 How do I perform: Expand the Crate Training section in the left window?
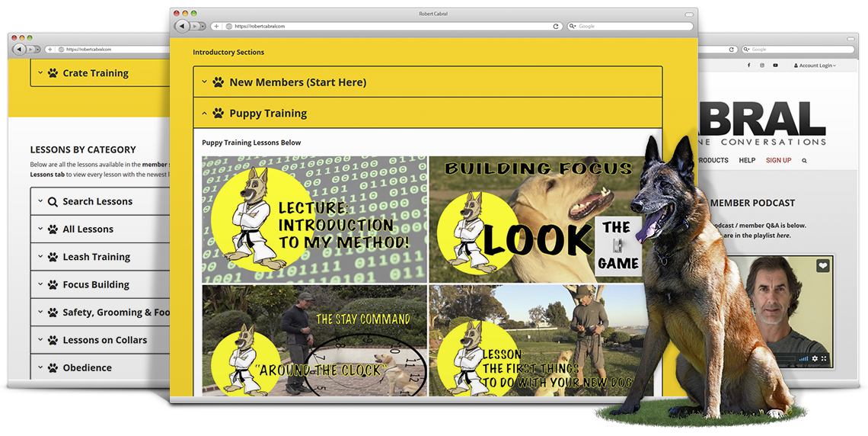coord(100,73)
